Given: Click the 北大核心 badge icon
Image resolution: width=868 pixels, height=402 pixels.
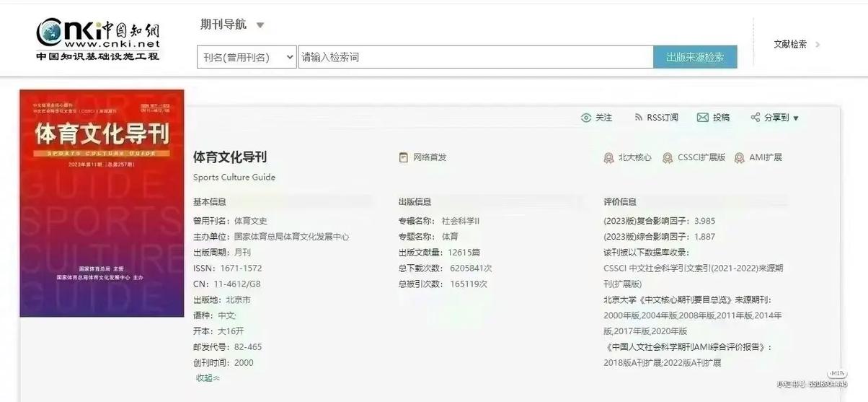Looking at the screenshot, I should click(x=609, y=158).
